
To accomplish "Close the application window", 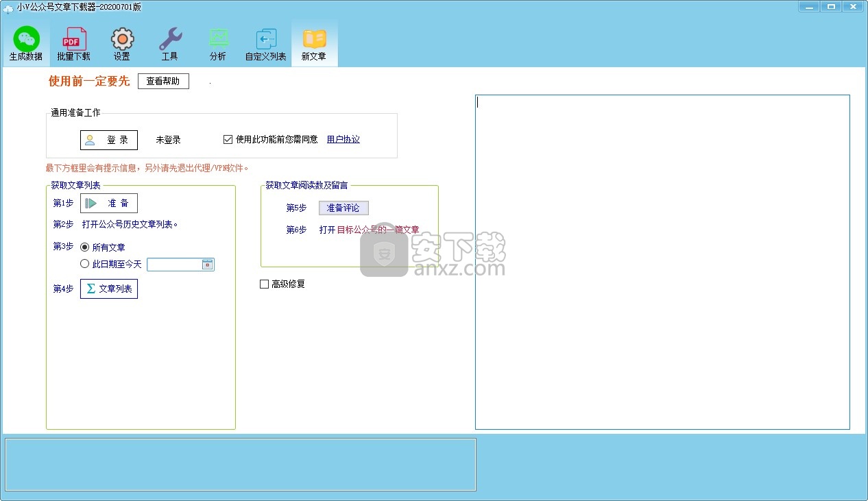I will 854,6.
